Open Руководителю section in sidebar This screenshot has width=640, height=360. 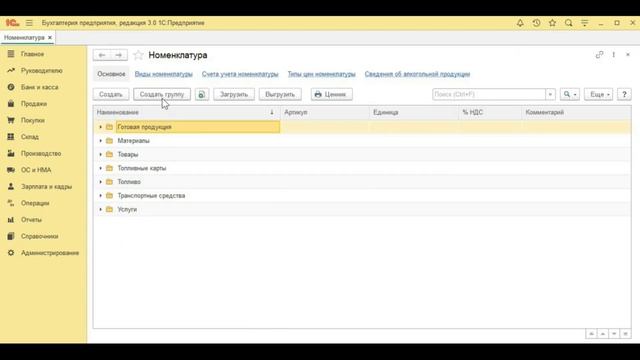point(43,71)
